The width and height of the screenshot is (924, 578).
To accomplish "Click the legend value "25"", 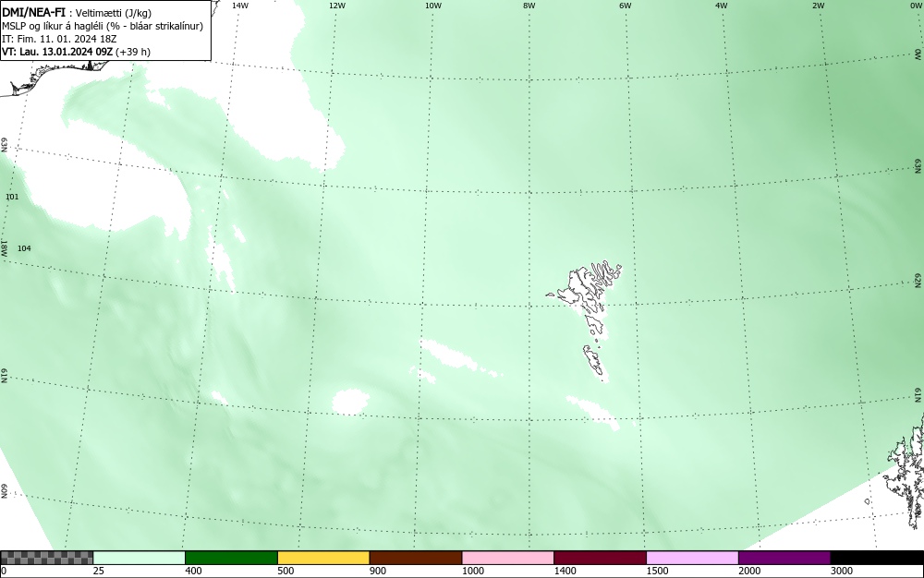I will (99, 571).
